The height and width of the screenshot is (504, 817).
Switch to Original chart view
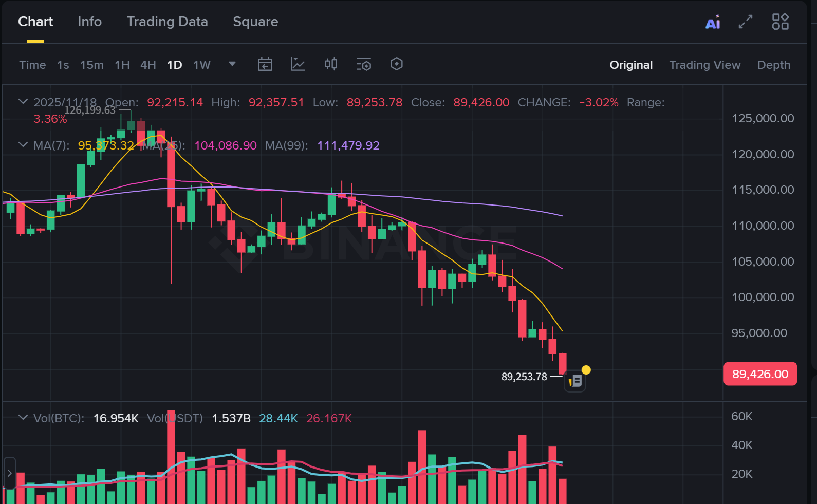click(631, 65)
